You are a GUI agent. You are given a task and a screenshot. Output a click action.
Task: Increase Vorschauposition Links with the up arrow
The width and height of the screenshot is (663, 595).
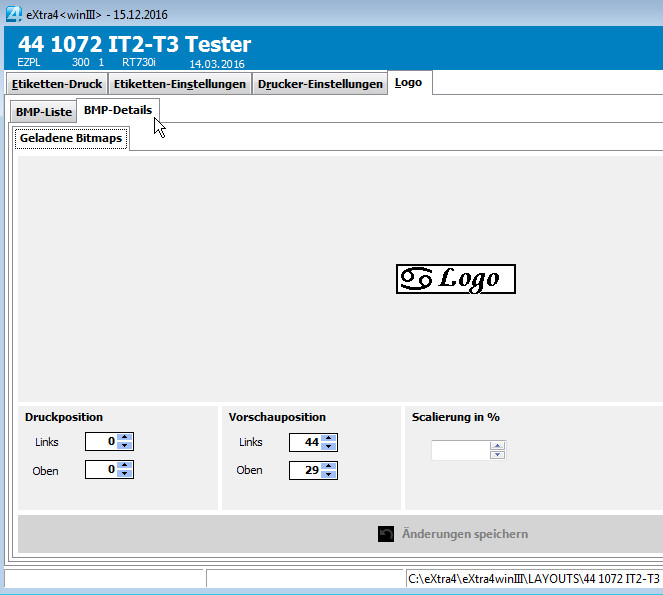point(329,437)
